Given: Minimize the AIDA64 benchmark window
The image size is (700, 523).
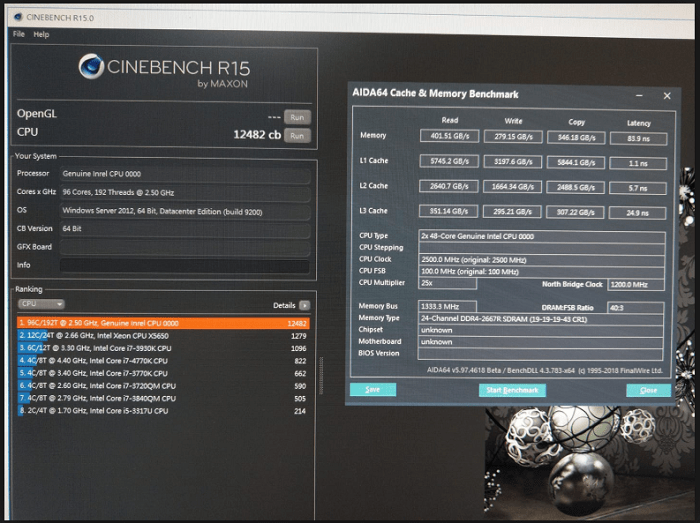Looking at the screenshot, I should (639, 95).
